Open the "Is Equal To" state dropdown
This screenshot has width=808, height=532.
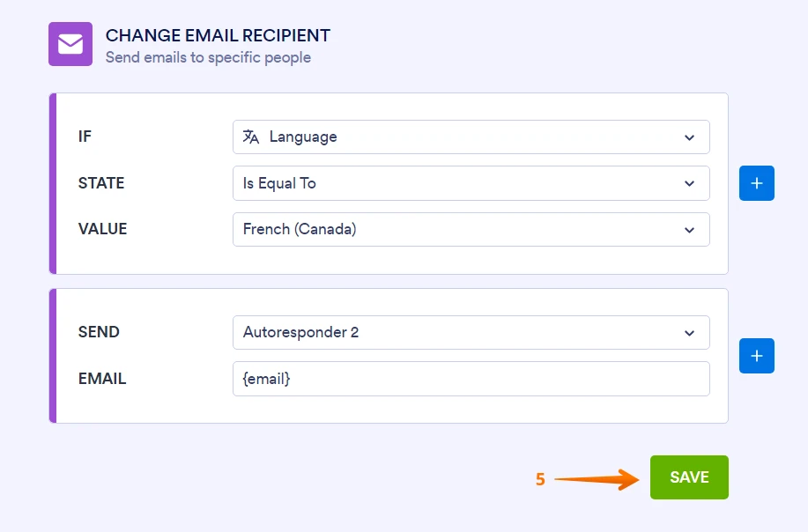point(471,183)
